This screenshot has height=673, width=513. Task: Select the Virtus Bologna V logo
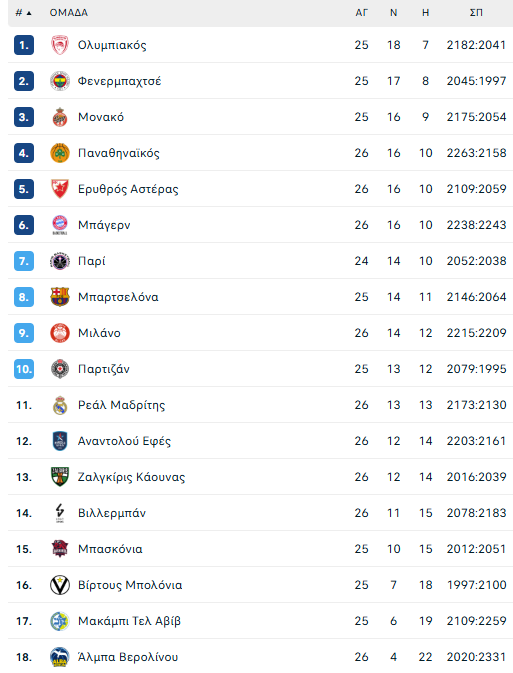click(60, 585)
